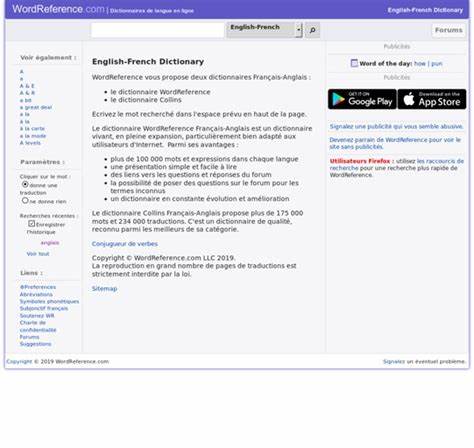Open 'A & R' sidebar entry
Viewport: 474px width, 448px height.
(27, 93)
